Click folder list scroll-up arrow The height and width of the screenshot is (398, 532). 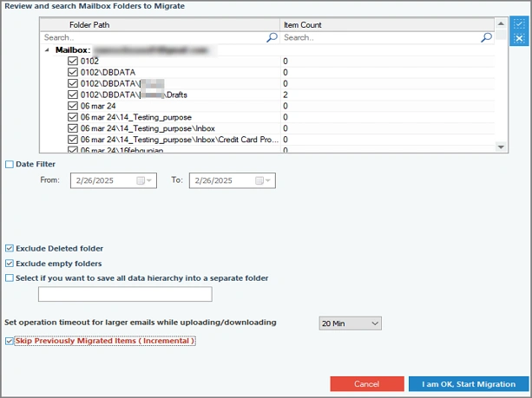[x=501, y=25]
